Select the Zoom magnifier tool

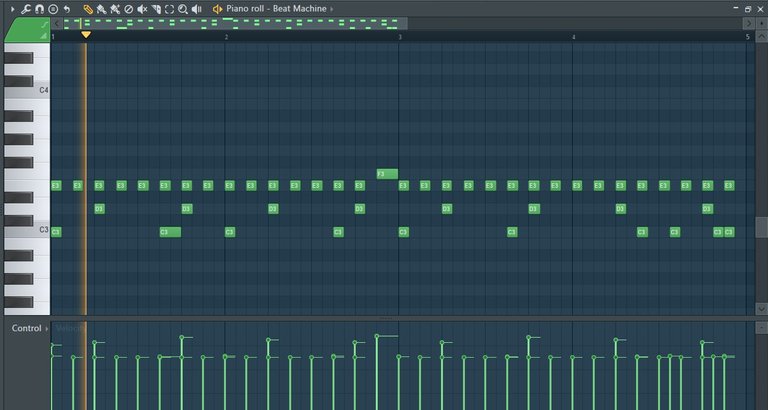click(x=183, y=9)
